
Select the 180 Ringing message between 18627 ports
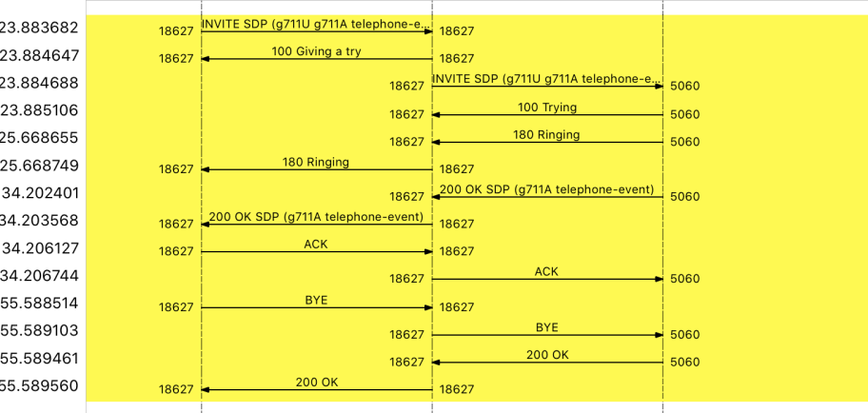click(317, 163)
